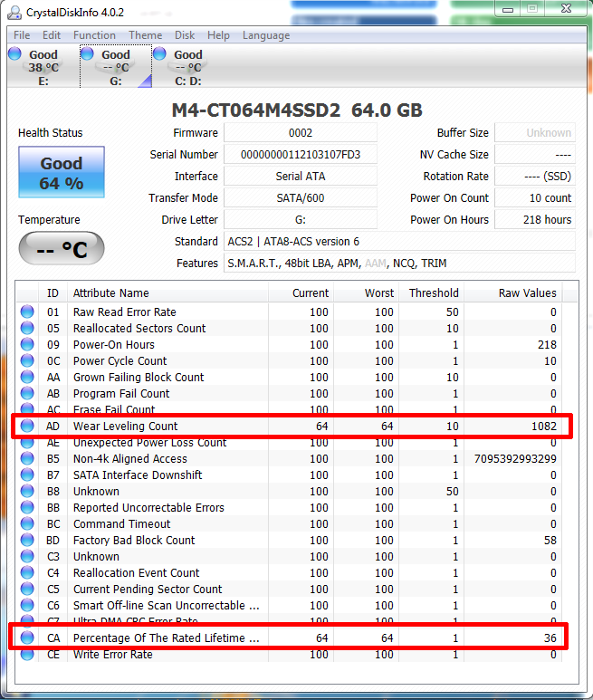Select the C: D: drive tab
The image size is (593, 700).
pos(187,67)
